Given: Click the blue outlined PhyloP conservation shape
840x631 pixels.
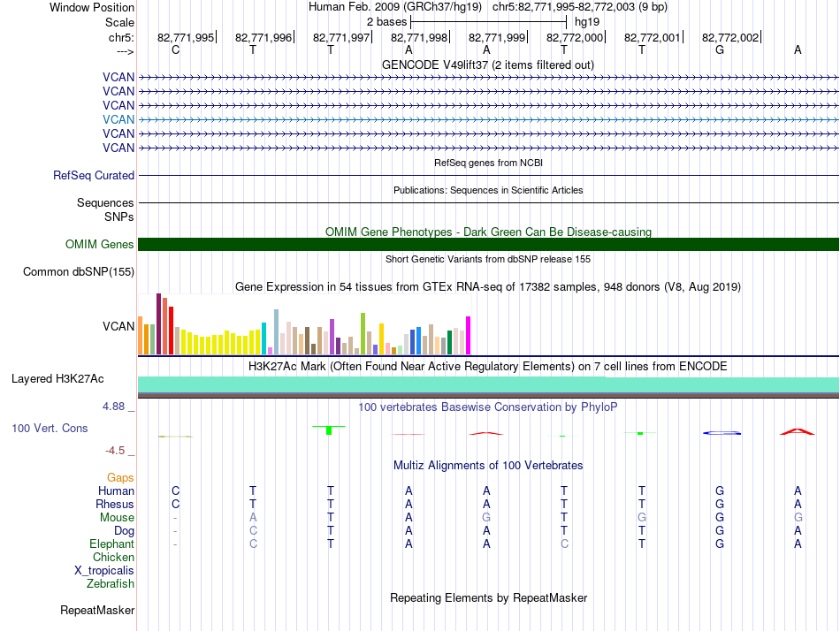Looking at the screenshot, I should (x=721, y=432).
